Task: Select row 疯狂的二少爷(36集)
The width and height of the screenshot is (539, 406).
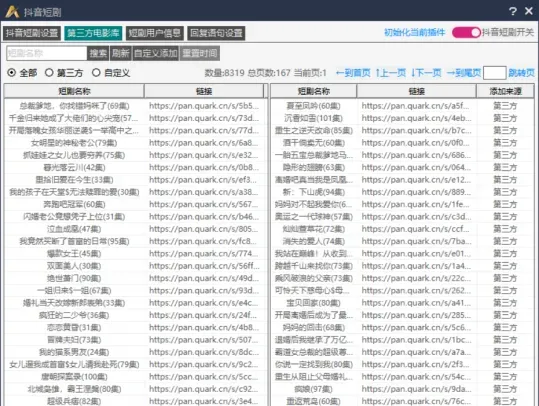Action: pos(74,315)
